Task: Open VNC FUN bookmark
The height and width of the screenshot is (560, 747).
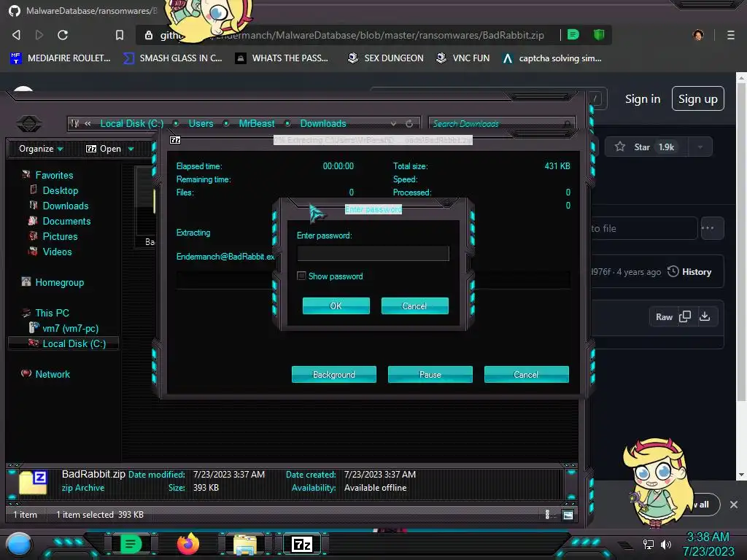Action: (x=463, y=58)
